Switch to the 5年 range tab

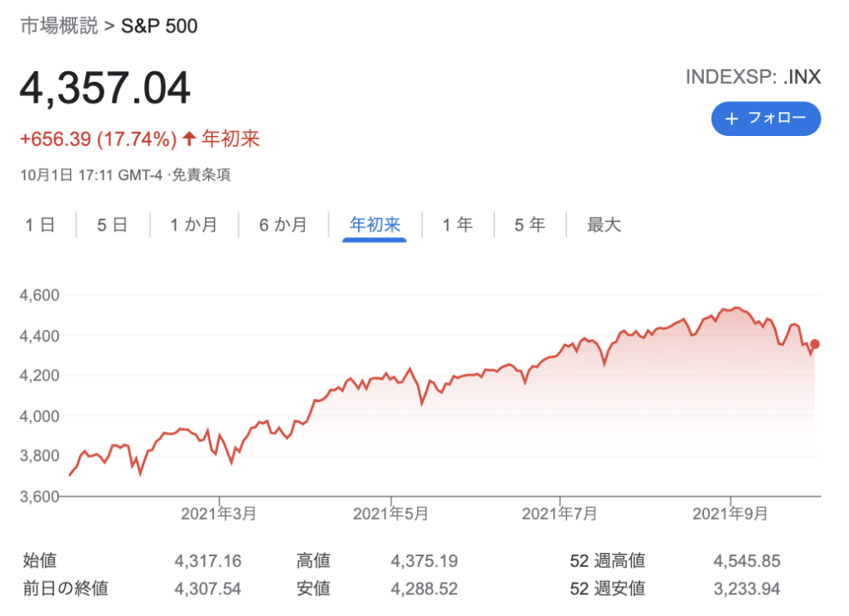tap(530, 225)
